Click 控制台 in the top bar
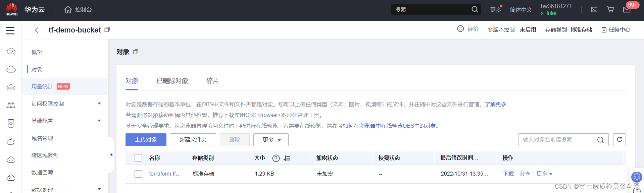The image size is (644, 193). coord(84,10)
